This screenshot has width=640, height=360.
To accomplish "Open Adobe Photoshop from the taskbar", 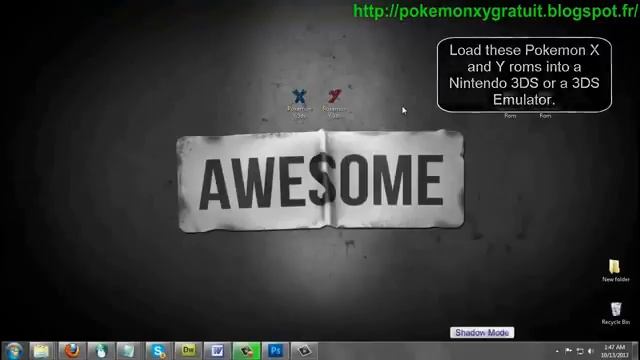I will (x=275, y=351).
